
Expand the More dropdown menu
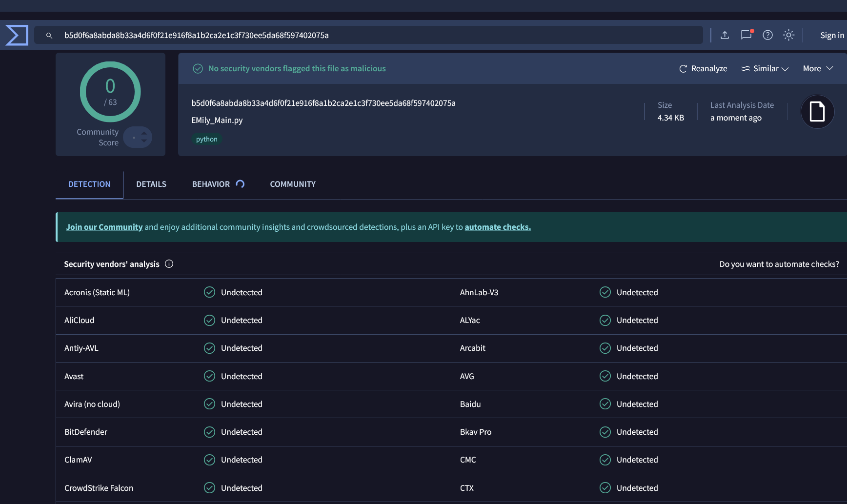[818, 69]
